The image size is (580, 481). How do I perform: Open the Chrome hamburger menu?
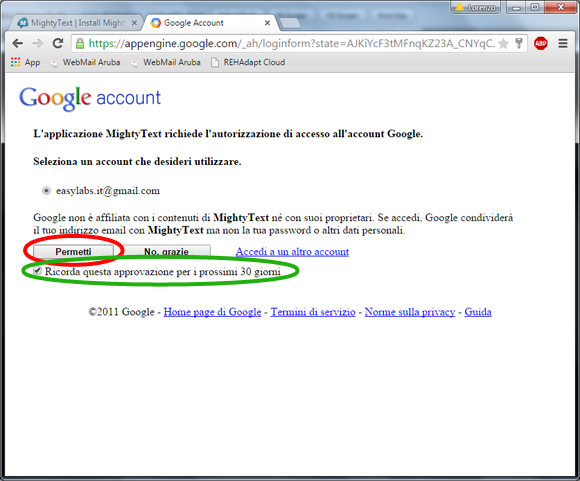tap(563, 44)
